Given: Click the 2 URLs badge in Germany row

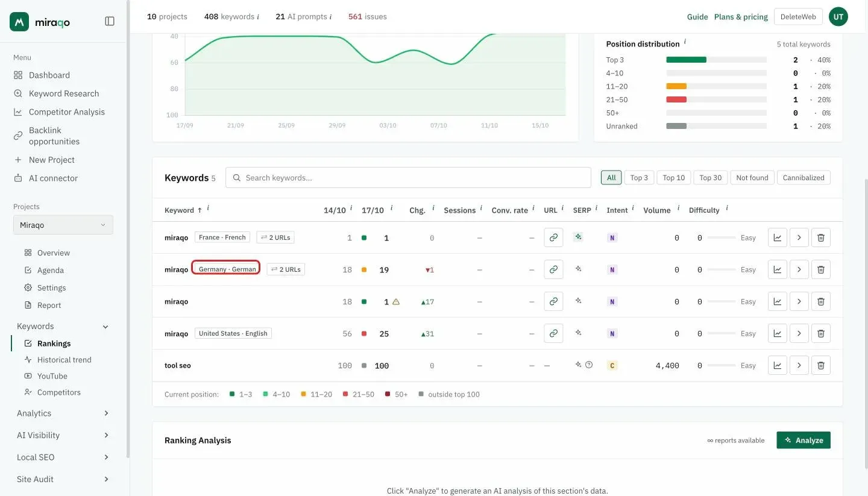Looking at the screenshot, I should (286, 269).
